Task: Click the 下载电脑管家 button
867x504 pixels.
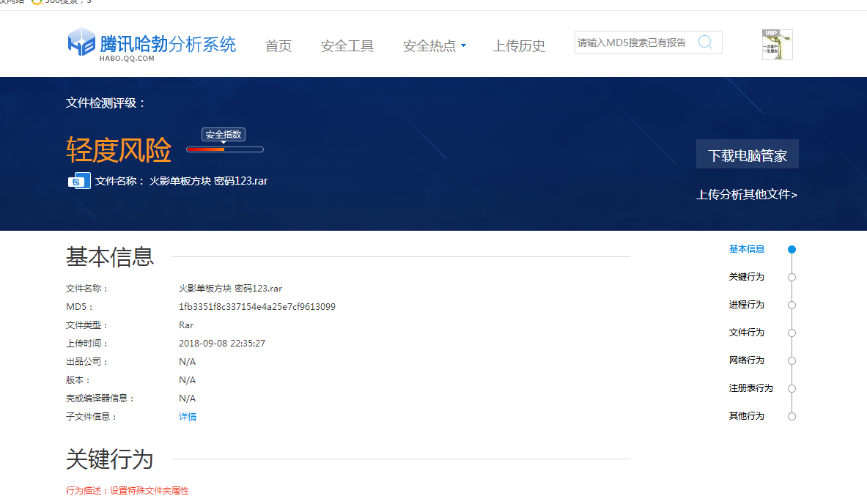Action: click(x=747, y=155)
